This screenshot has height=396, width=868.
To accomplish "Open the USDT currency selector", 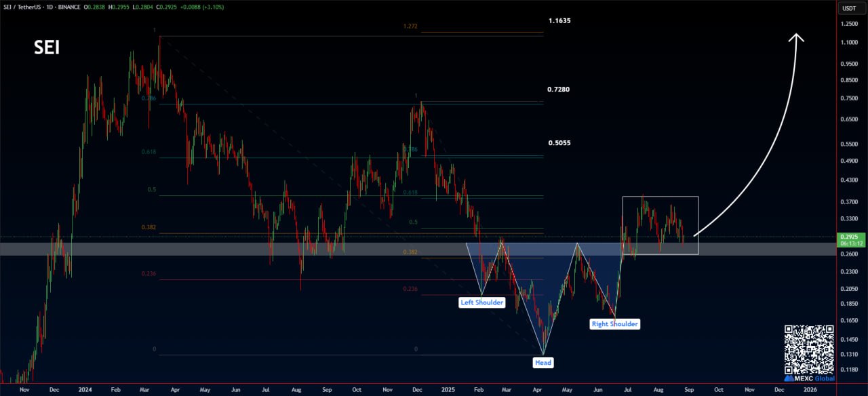I will point(848,9).
